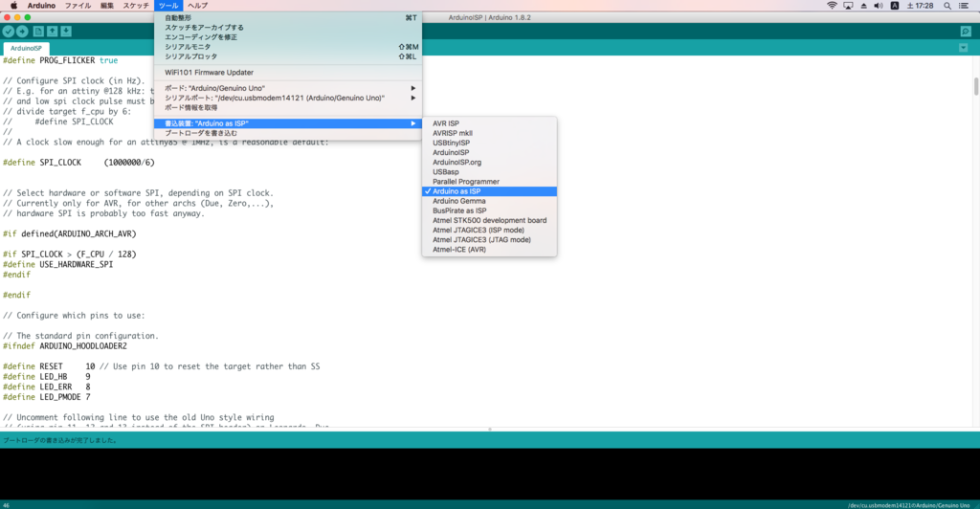The height and width of the screenshot is (509, 980).
Task: Select USBasp programmer
Action: [489, 172]
